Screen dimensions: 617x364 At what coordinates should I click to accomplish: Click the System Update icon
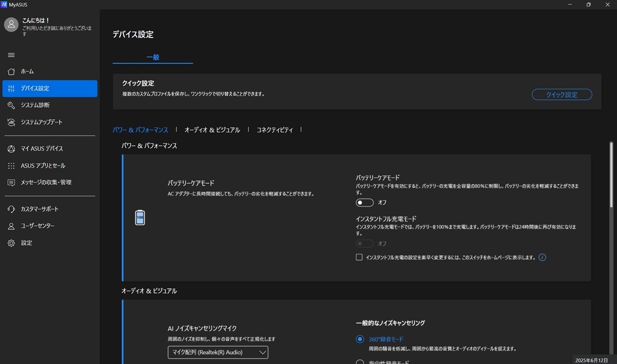[11, 122]
